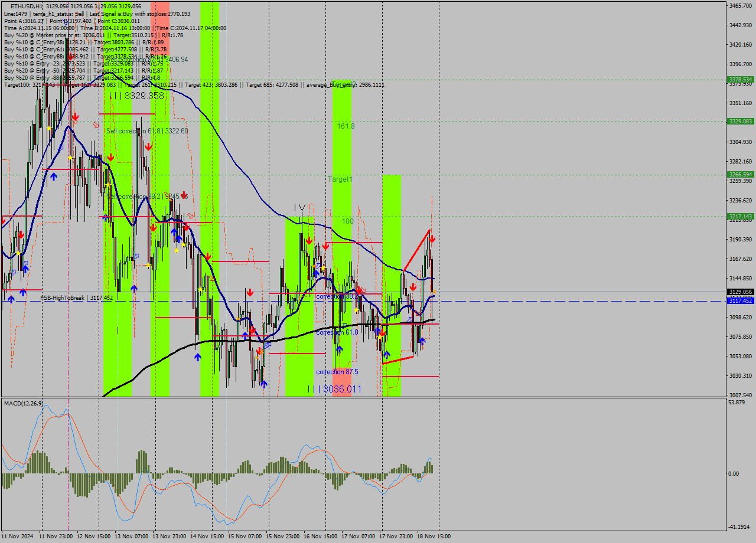The width and height of the screenshot is (756, 543).
Task: Click the Target1 Fibonacci label
Action: point(340,179)
